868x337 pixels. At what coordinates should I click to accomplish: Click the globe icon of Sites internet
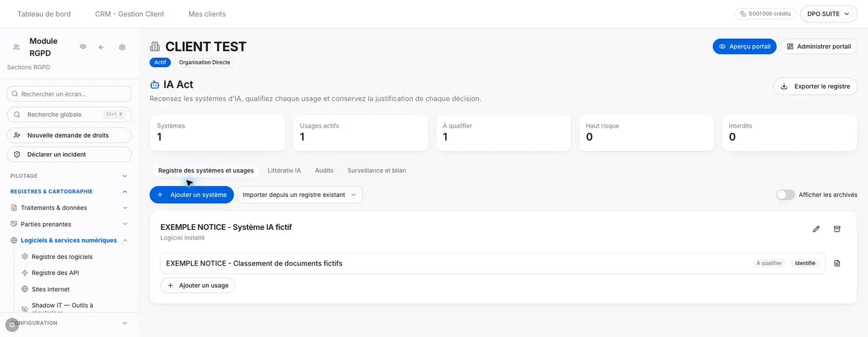tap(25, 289)
